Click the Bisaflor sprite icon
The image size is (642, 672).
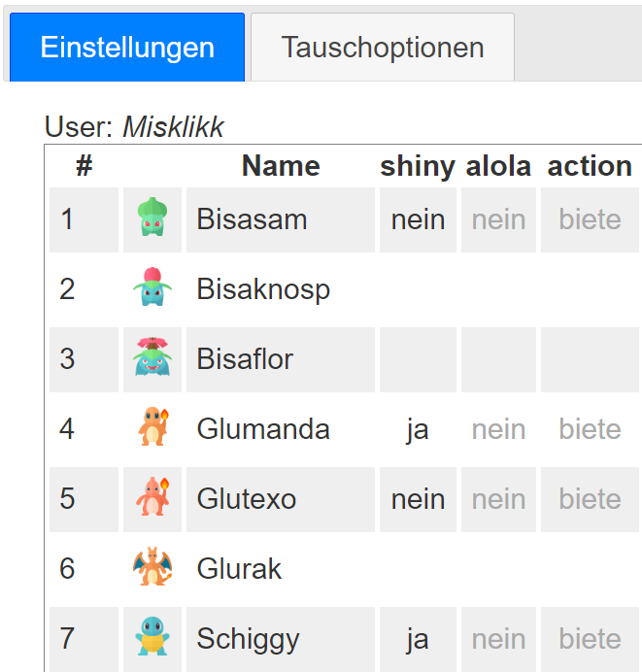(152, 358)
